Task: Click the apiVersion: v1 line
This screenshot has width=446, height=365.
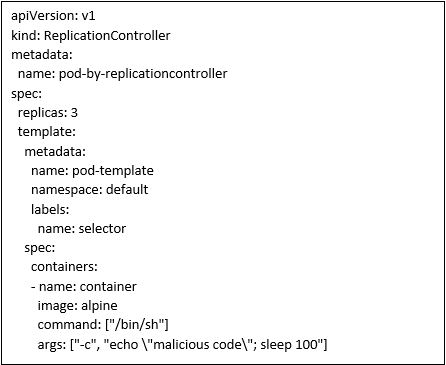Action: tap(53, 16)
